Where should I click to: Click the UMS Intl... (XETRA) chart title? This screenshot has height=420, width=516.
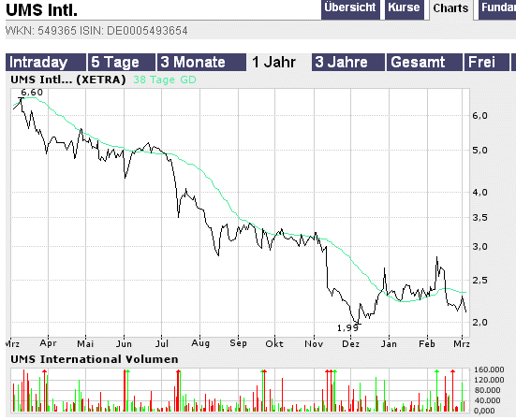(68, 80)
